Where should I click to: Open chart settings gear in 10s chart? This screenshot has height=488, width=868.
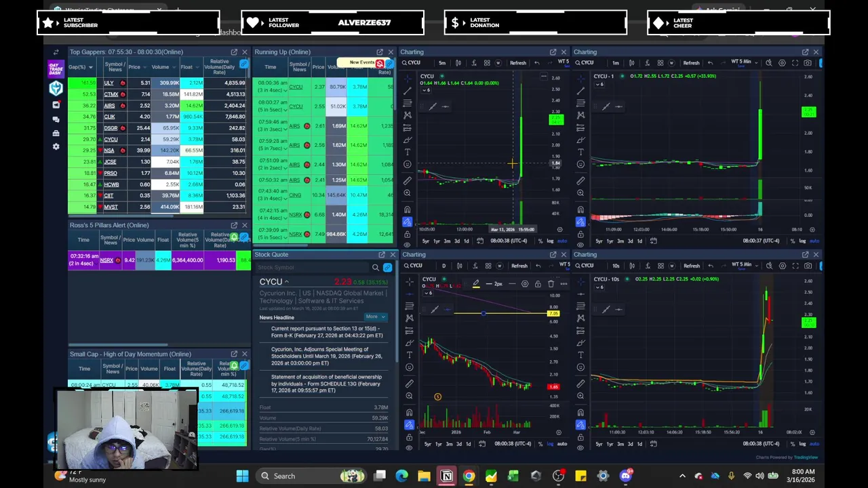(x=782, y=266)
